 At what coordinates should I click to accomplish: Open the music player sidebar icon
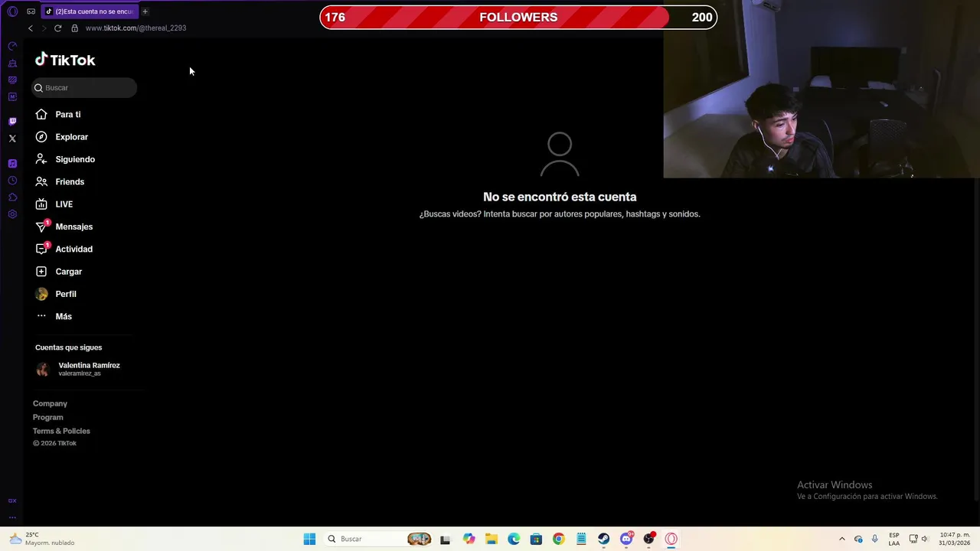pyautogui.click(x=12, y=164)
